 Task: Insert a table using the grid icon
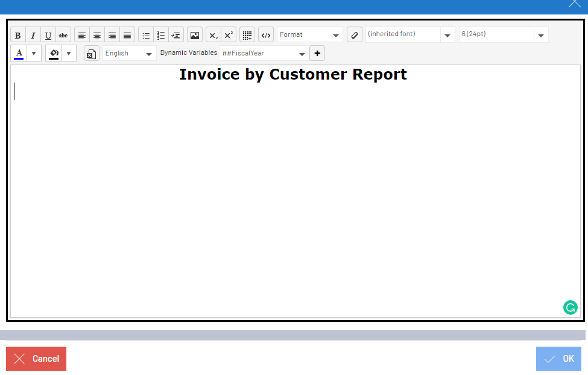pos(247,34)
